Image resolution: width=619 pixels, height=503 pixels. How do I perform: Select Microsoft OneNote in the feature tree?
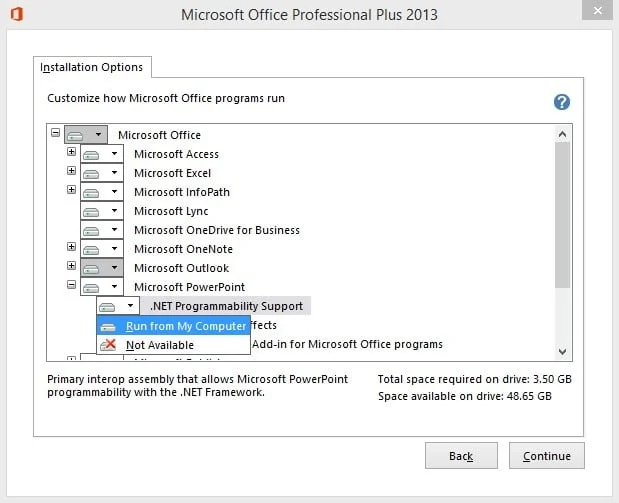(x=183, y=249)
